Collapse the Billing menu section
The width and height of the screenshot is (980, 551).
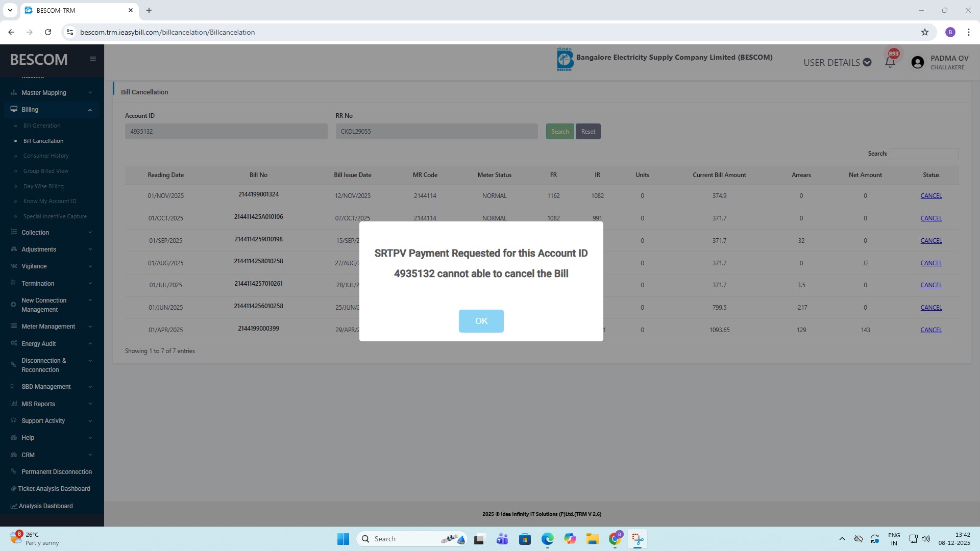tap(51, 110)
